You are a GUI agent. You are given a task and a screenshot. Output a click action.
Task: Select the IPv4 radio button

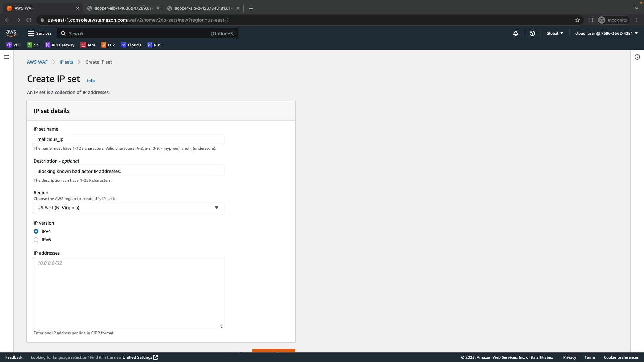[36, 231]
